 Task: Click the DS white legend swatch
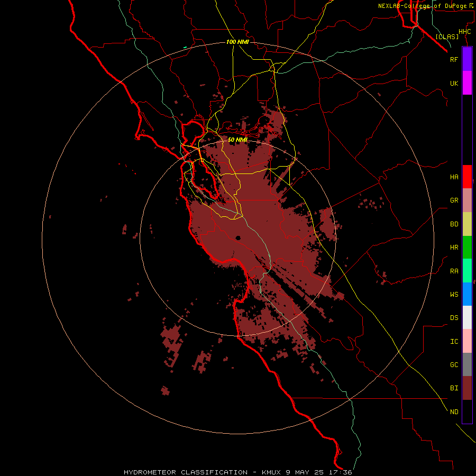click(467, 317)
